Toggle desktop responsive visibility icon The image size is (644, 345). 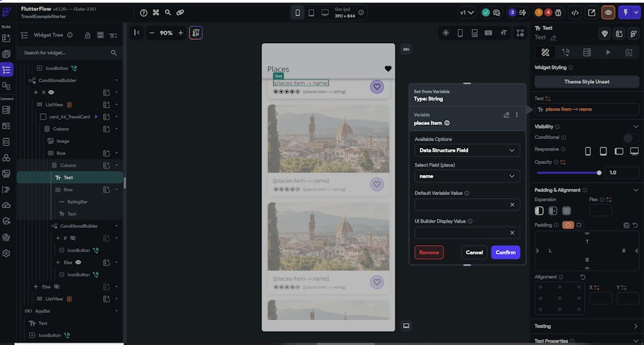tap(634, 151)
